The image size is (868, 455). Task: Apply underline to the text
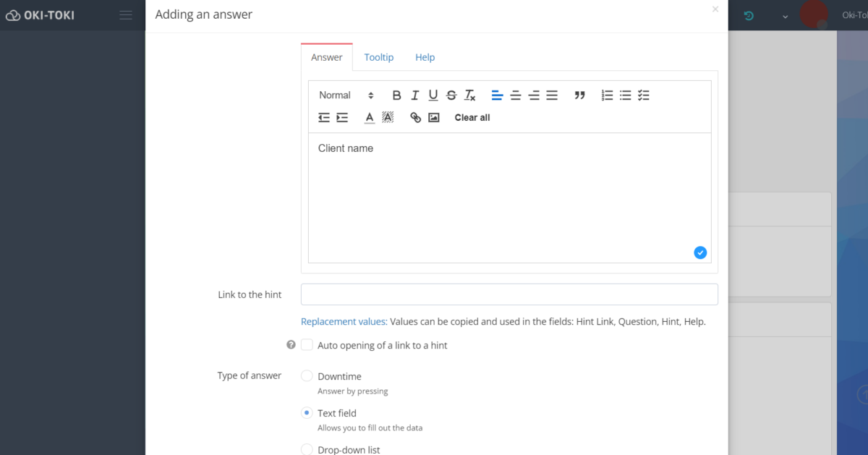click(433, 95)
